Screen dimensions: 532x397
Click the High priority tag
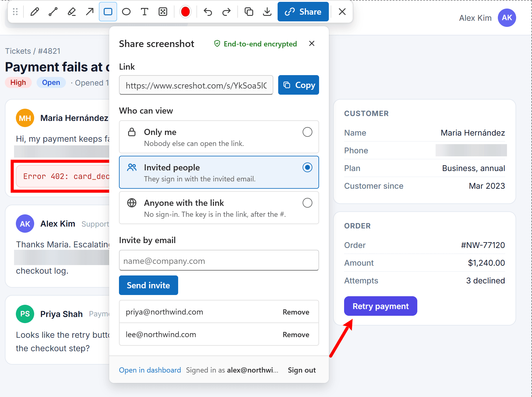(18, 82)
